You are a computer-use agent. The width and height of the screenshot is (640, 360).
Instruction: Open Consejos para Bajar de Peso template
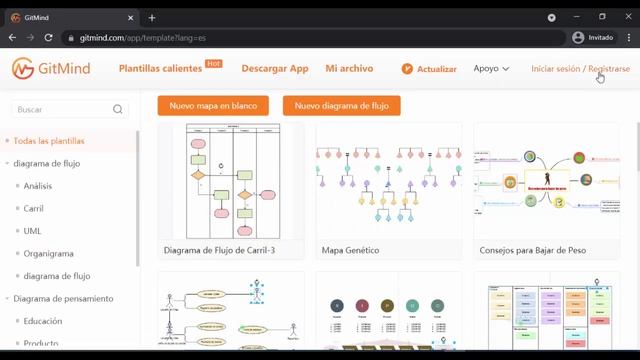point(547,191)
